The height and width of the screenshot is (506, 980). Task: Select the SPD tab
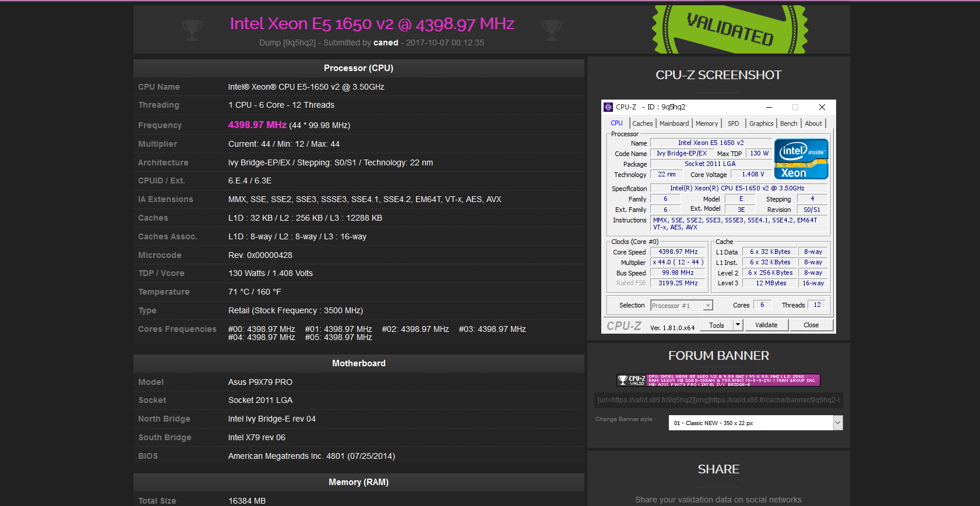[x=734, y=123]
